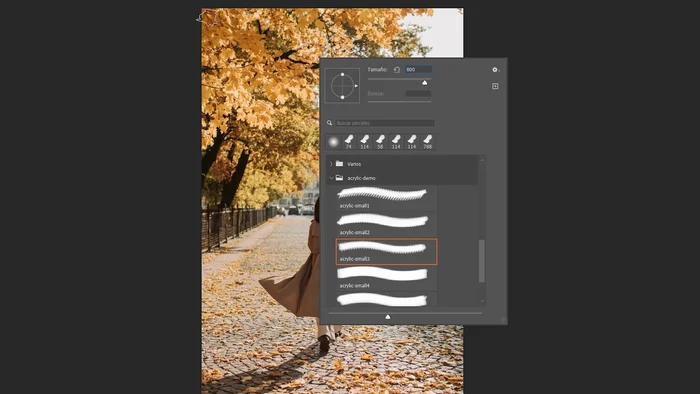Screen dimensions: 700x394
Task: Click the brush list scroll up arrow
Action: 482,160
